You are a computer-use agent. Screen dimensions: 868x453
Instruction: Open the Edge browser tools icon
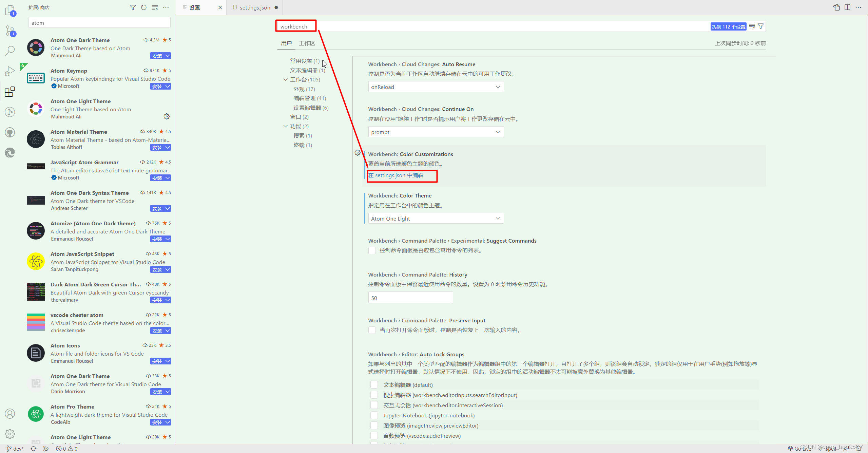click(10, 152)
